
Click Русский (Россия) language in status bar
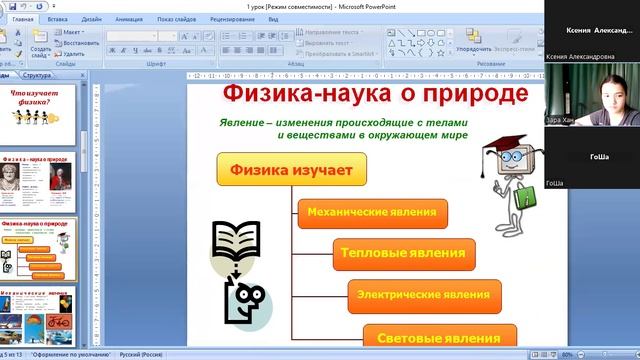tap(141, 355)
